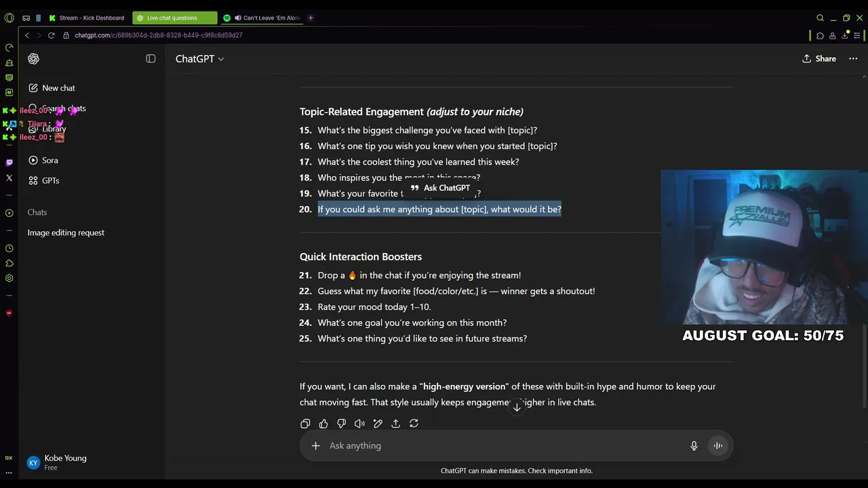Image resolution: width=868 pixels, height=488 pixels.
Task: Start dictation with microphone icon
Action: click(694, 445)
